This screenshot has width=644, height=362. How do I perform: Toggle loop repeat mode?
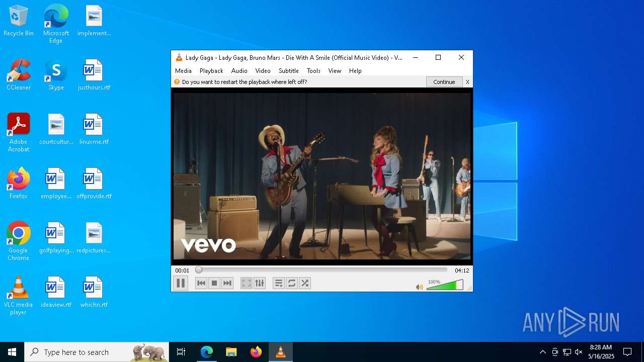[x=292, y=283]
